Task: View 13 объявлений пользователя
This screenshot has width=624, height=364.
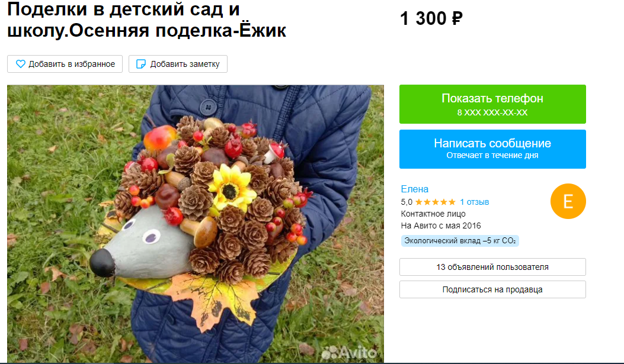Action: (x=492, y=267)
